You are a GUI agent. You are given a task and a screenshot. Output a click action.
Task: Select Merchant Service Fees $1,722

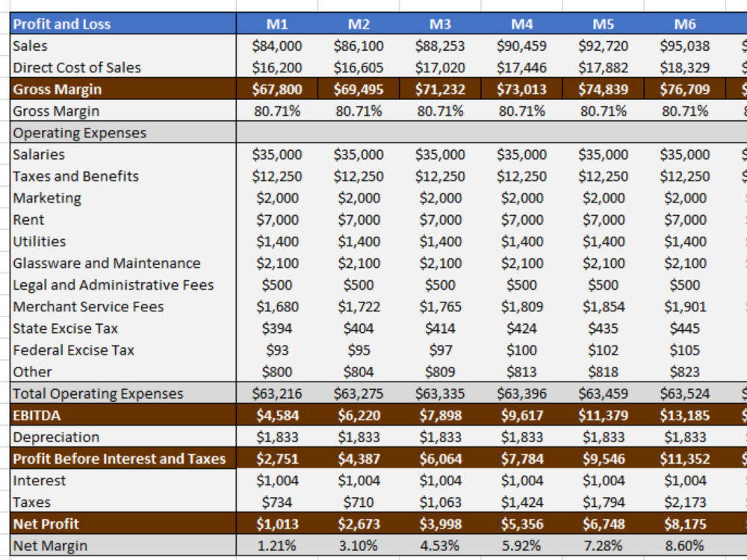point(359,307)
